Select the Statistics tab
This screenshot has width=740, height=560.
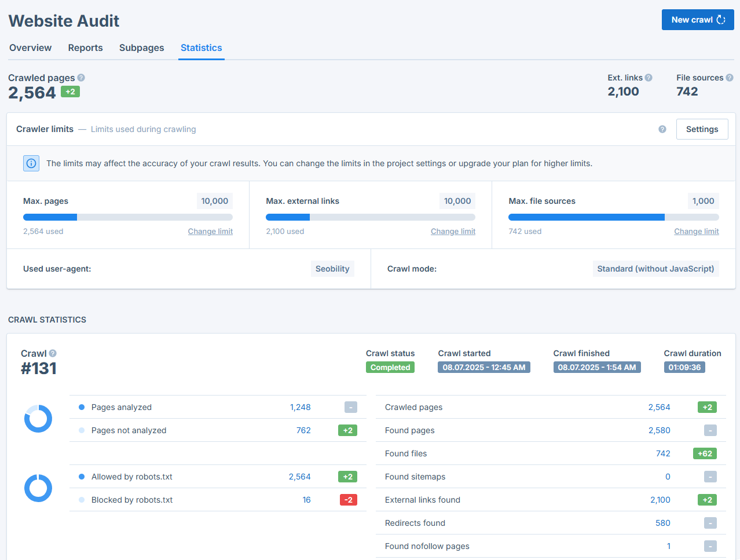tap(201, 48)
